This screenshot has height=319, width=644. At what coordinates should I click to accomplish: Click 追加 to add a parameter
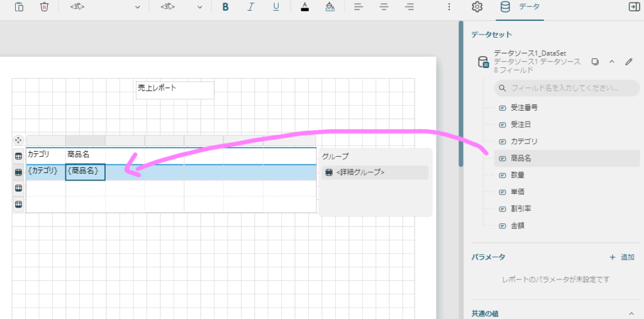click(621, 257)
